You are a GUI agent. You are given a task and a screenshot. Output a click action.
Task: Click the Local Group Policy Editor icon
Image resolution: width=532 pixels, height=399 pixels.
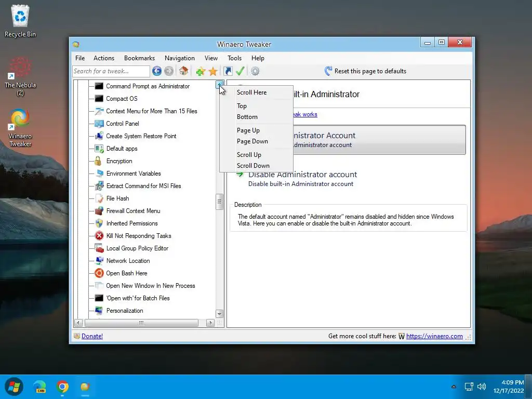pyautogui.click(x=99, y=248)
